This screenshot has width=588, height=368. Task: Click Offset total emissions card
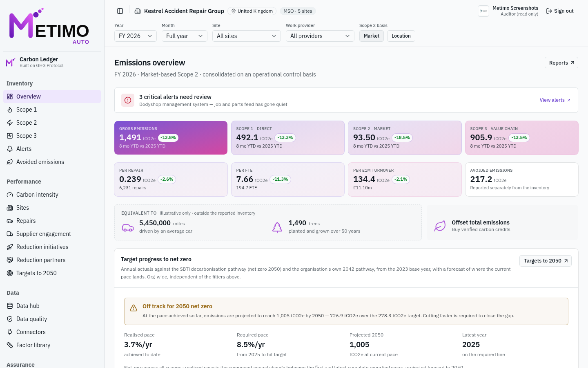tap(503, 222)
